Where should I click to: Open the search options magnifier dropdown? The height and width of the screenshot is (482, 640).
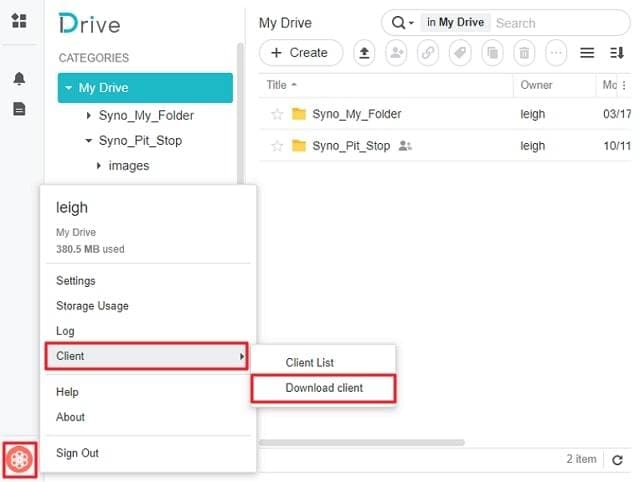click(x=402, y=22)
